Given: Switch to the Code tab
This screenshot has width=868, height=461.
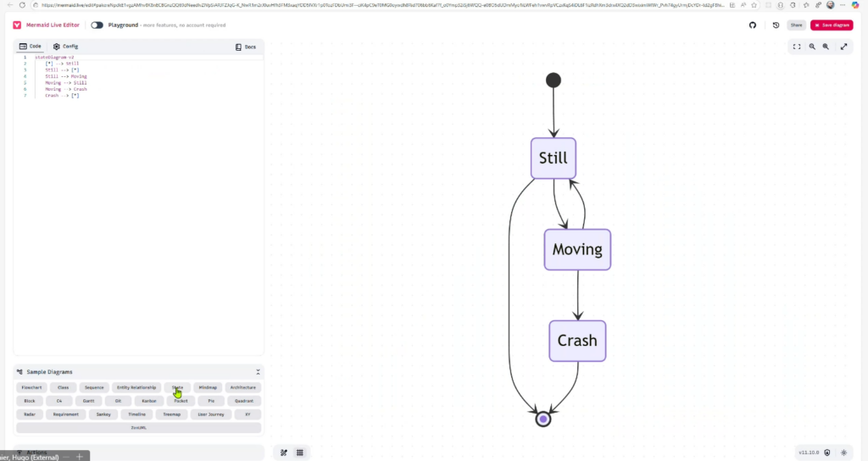Looking at the screenshot, I should [31, 47].
